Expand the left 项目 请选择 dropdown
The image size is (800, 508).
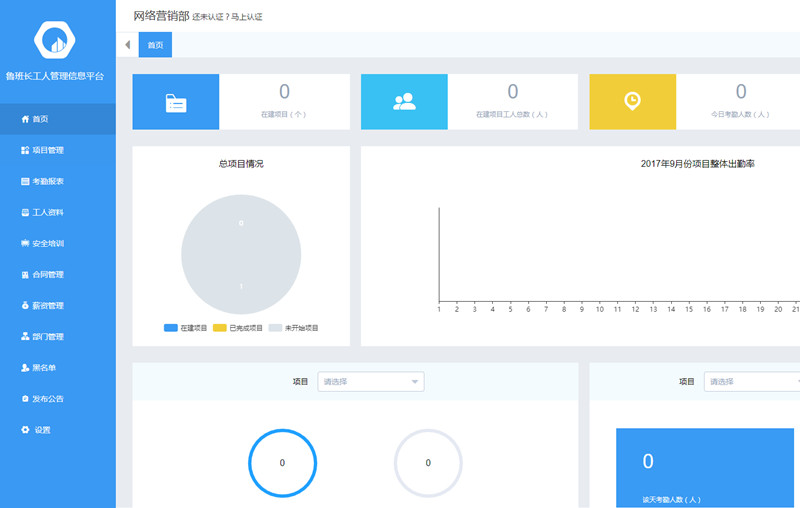coord(371,381)
